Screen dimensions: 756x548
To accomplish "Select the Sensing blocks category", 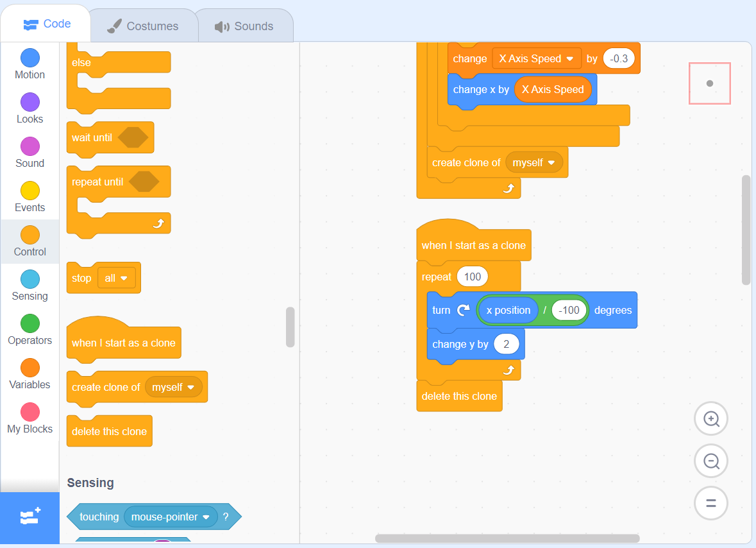I will click(x=29, y=286).
